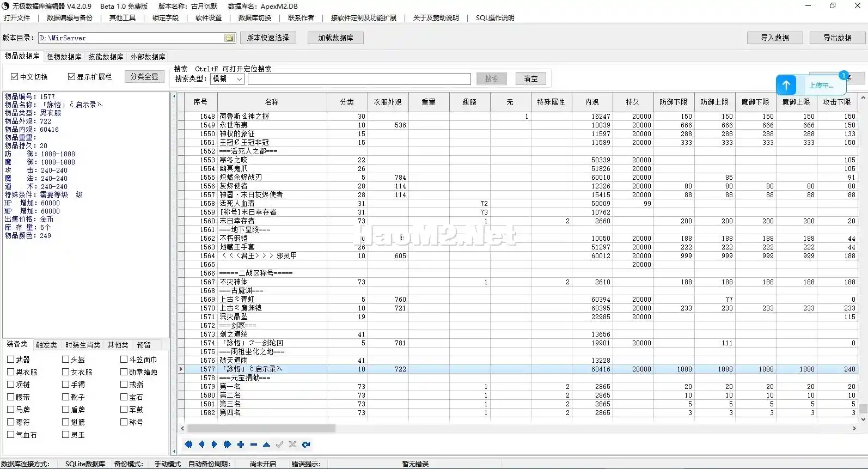Screen dimensions: 868x469
Task: Switch to the 其他类 tab
Action: tap(118, 345)
